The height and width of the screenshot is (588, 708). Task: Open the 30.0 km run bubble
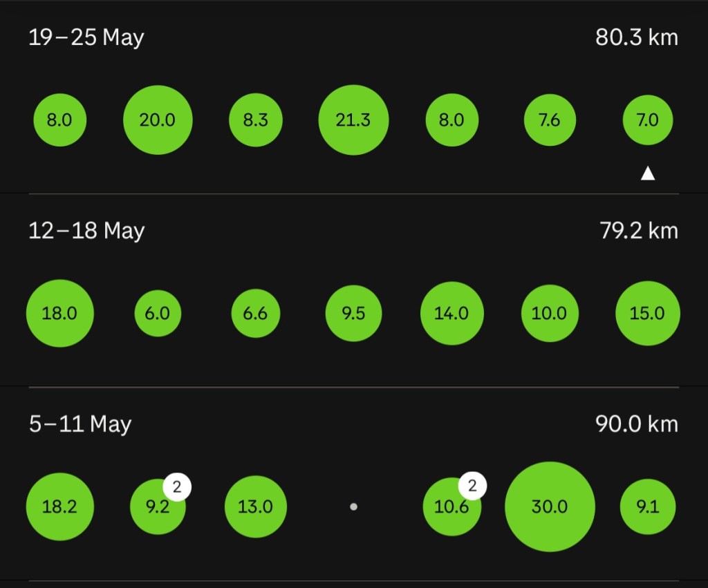[550, 506]
